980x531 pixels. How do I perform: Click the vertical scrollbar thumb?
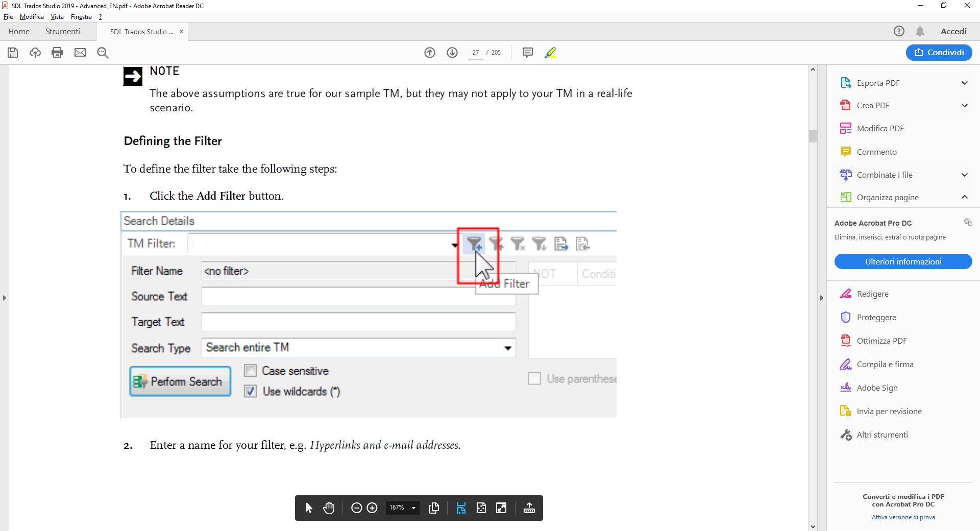(813, 136)
